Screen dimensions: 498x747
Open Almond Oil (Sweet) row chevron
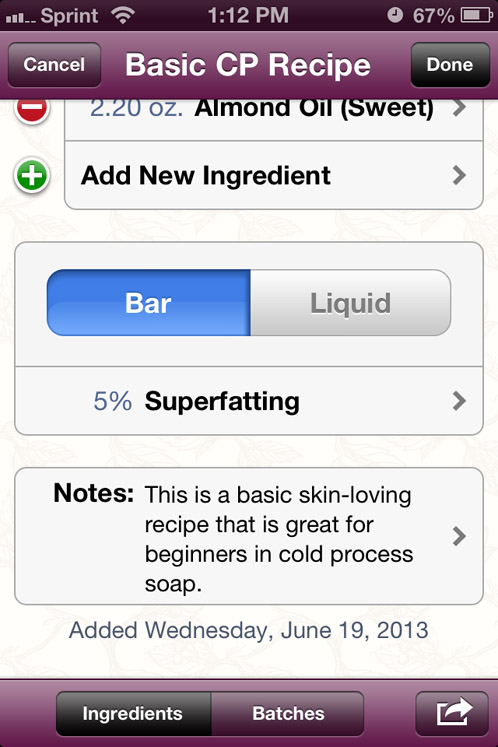[459, 108]
